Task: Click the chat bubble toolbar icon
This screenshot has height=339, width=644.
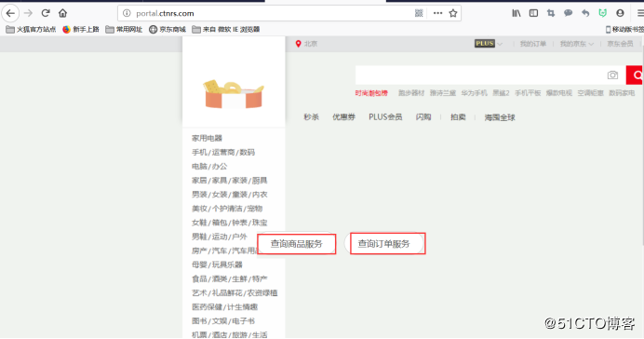Action: pyautogui.click(x=568, y=13)
